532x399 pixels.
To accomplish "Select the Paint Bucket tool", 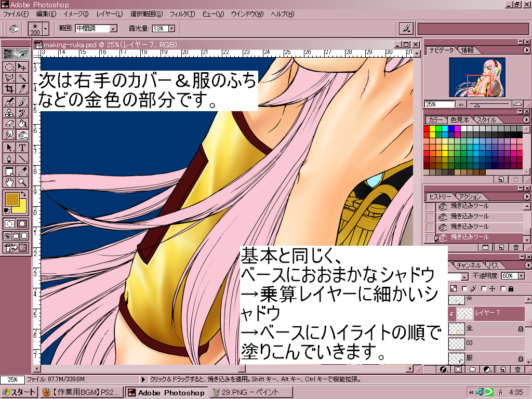I will 22,124.
